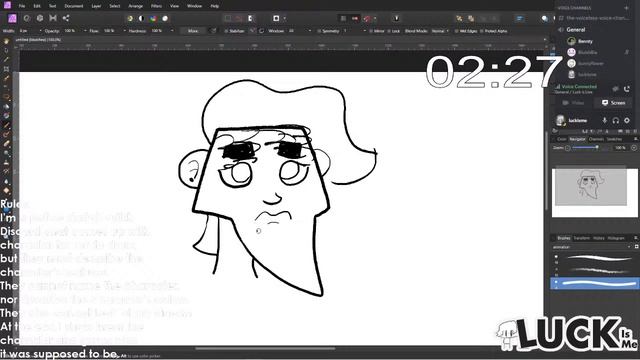The width and height of the screenshot is (640, 360).
Task: Open the Width value dropdown
Action: pos(40,31)
